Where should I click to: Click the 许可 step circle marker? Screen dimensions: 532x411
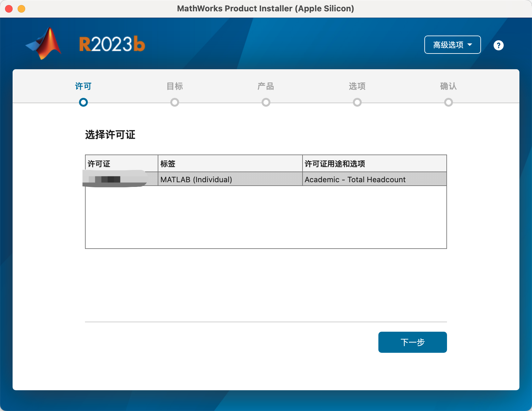tap(83, 102)
